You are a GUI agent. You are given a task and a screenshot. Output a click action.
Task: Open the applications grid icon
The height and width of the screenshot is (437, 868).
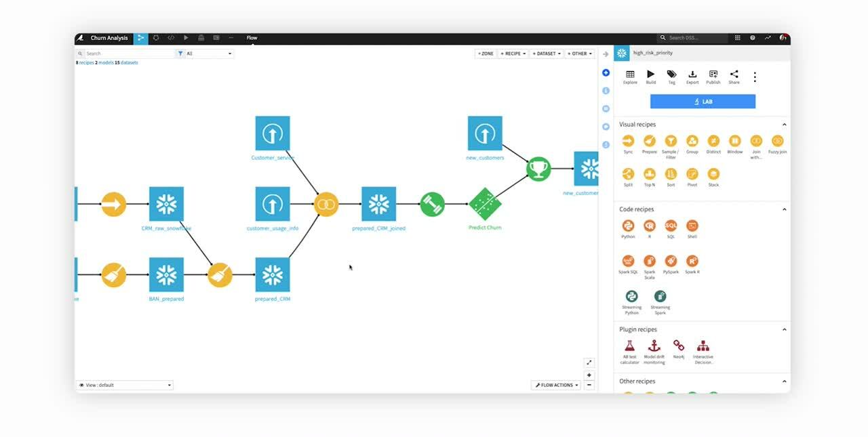738,38
